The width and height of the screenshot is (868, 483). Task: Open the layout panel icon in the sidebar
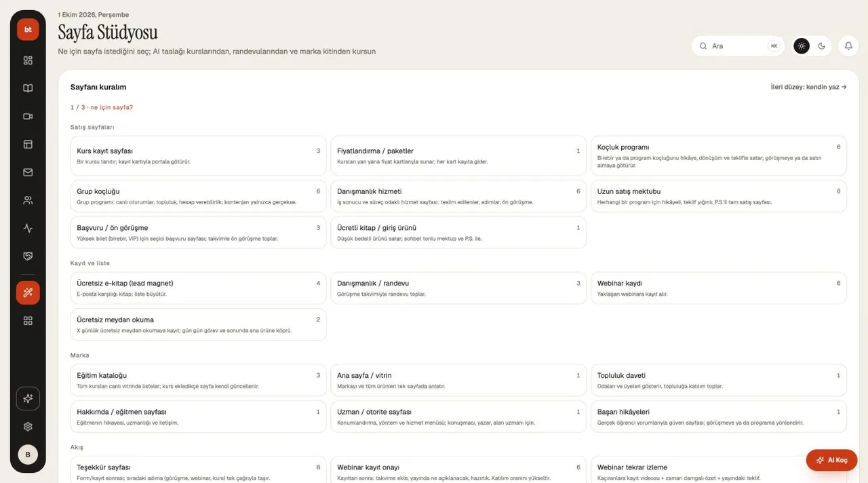click(28, 144)
